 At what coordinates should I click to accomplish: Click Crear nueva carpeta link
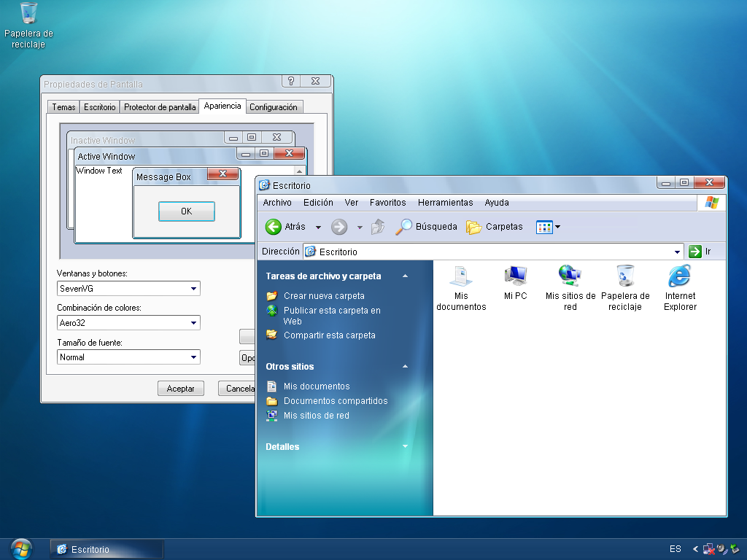(x=324, y=296)
